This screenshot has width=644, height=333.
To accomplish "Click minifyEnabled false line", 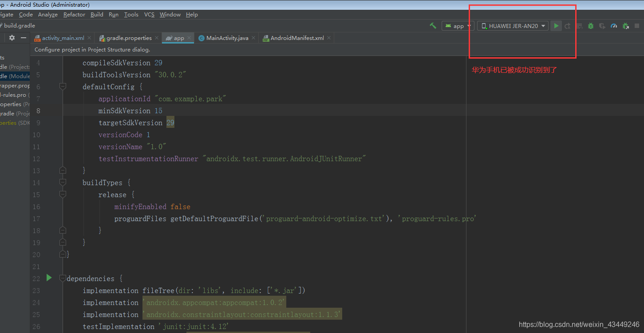I will pos(152,207).
